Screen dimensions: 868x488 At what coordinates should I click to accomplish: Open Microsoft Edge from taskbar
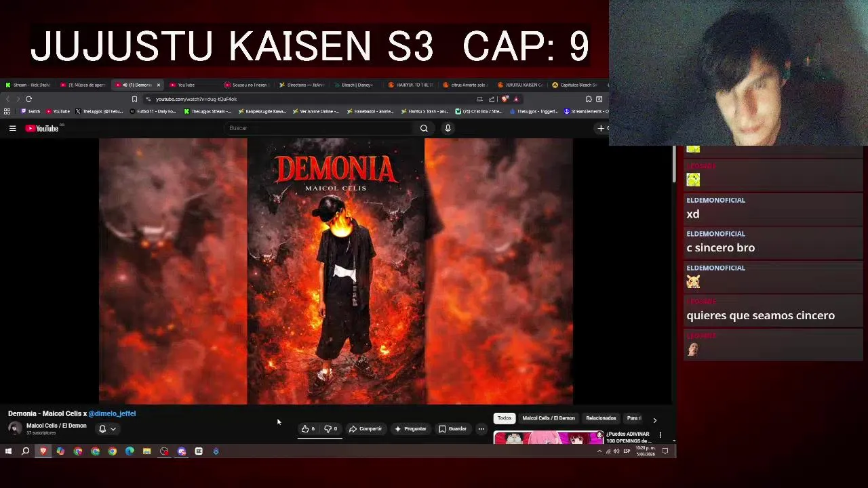point(130,451)
